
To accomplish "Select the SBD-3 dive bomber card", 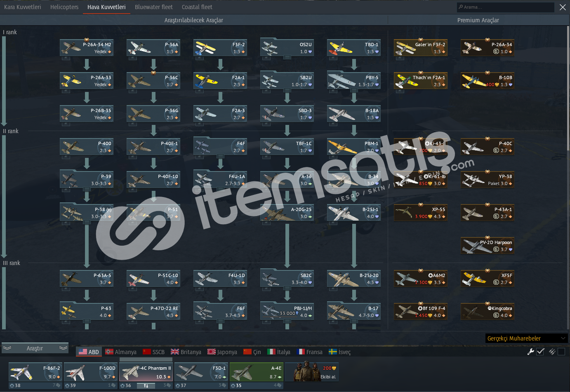I will 287,114.
